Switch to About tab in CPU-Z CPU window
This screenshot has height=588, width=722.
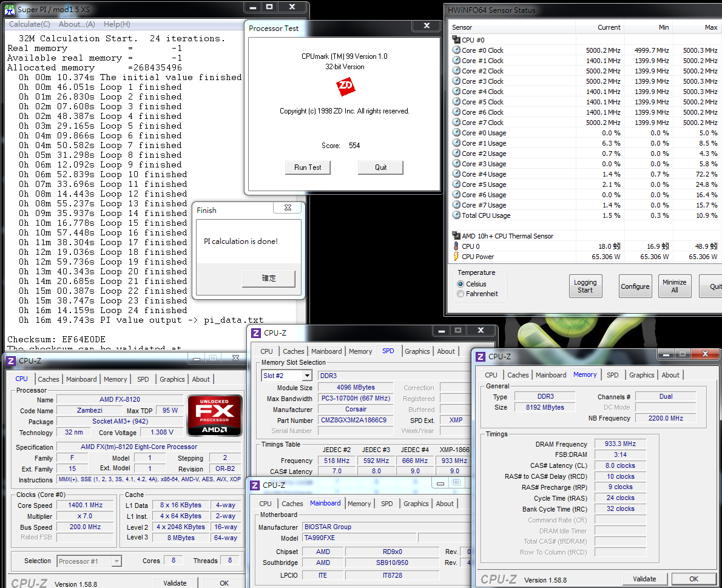(201, 379)
